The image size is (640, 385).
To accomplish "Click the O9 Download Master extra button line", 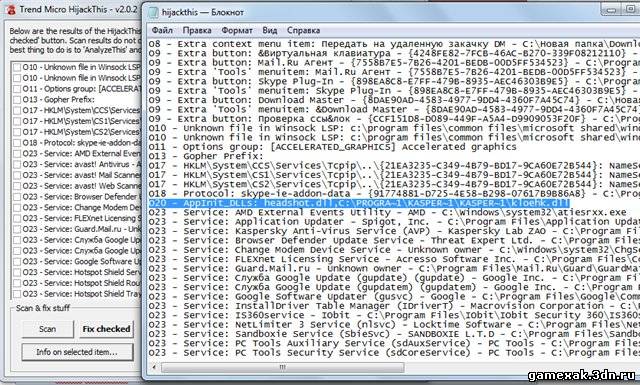I will point(394,100).
